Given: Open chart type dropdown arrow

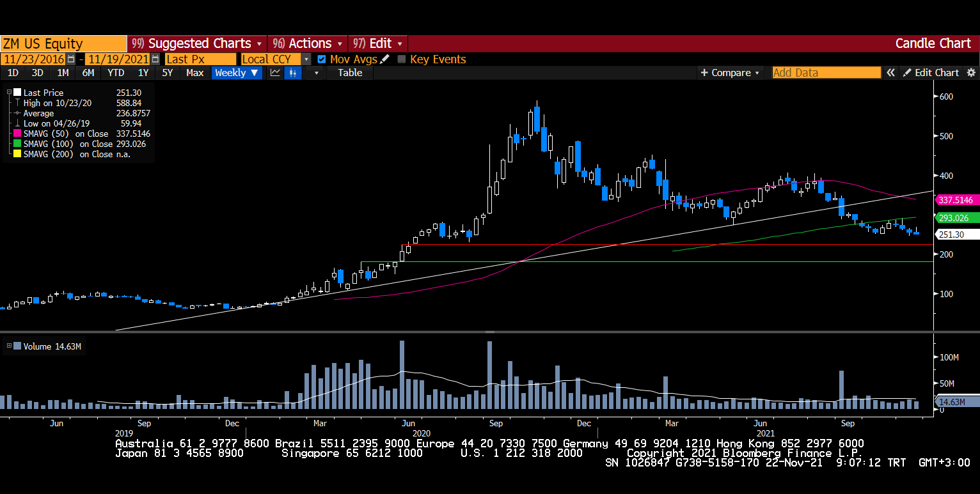Looking at the screenshot, I should 315,72.
